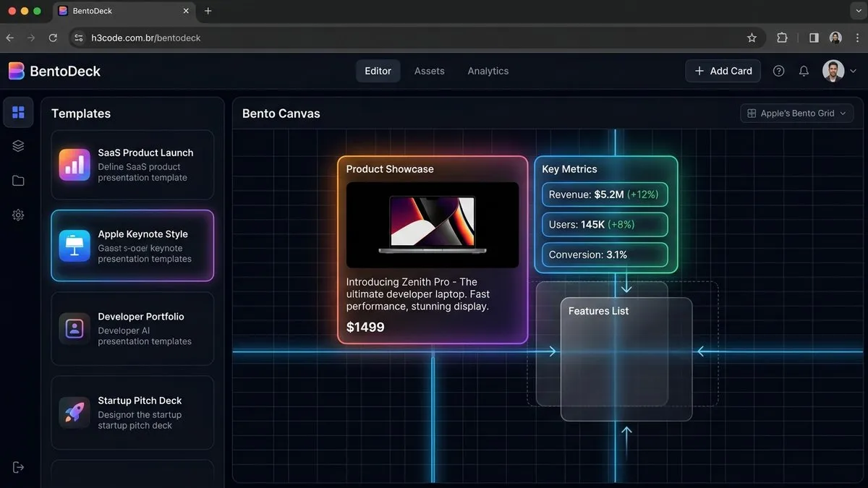This screenshot has height=488, width=868.
Task: Switch to the Assets tab
Action: [x=430, y=71]
